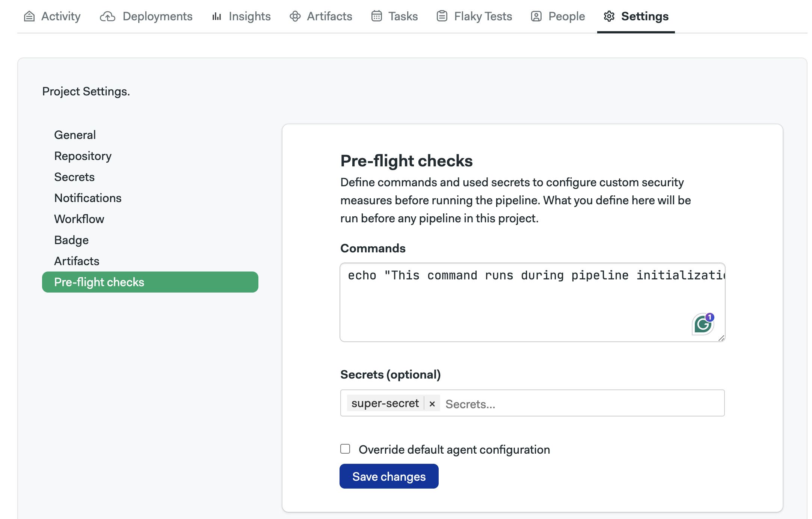Click inside the Commands text area
812x519 pixels.
532,302
